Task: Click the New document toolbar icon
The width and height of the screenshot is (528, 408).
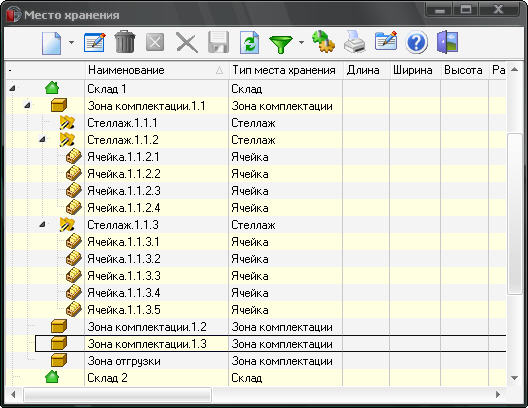Action: point(52,43)
